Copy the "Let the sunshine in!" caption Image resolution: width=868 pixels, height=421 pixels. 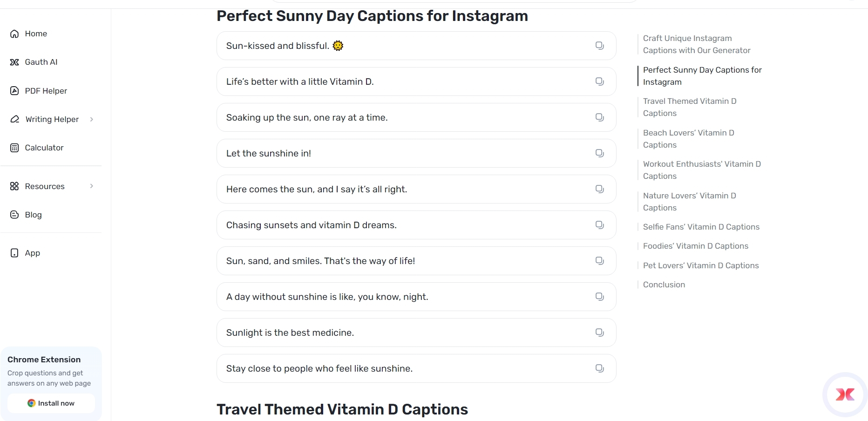(x=599, y=153)
